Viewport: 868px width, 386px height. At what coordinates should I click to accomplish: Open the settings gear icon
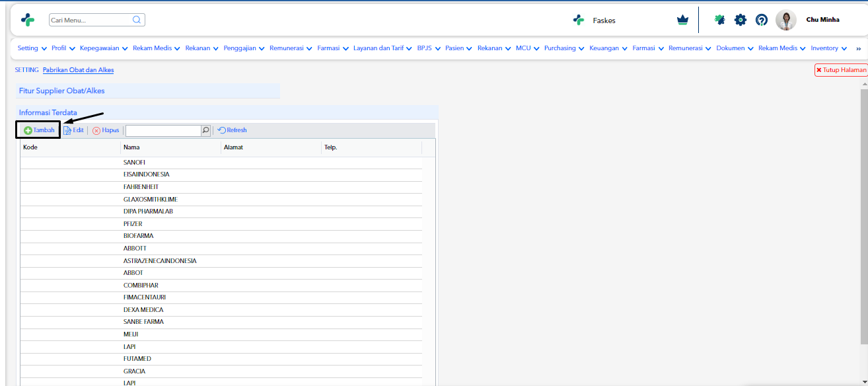(741, 20)
